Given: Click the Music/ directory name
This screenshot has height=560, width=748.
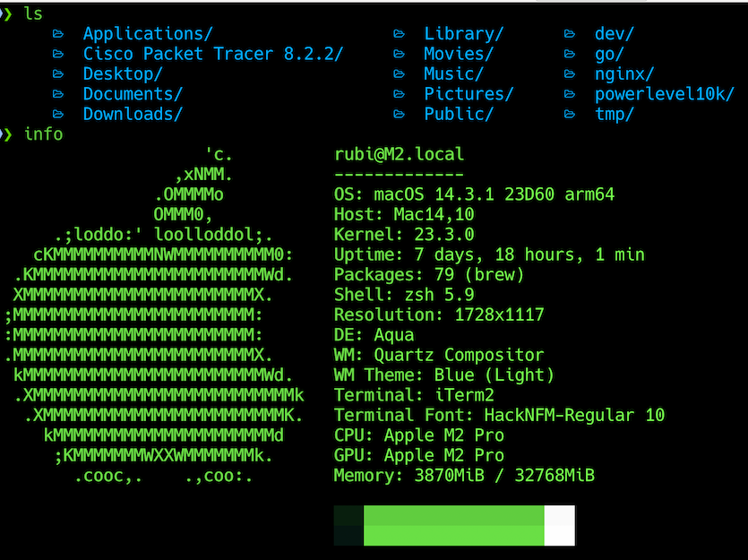Looking at the screenshot, I should (453, 74).
